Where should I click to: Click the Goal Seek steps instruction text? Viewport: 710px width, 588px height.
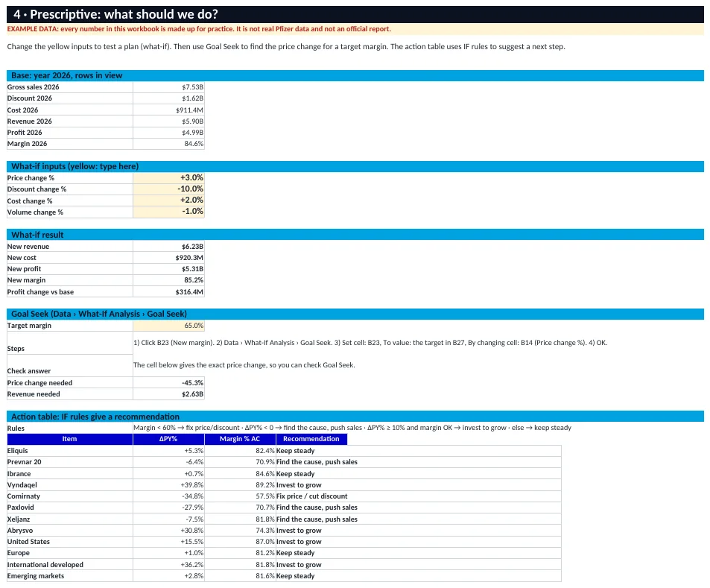point(370,343)
